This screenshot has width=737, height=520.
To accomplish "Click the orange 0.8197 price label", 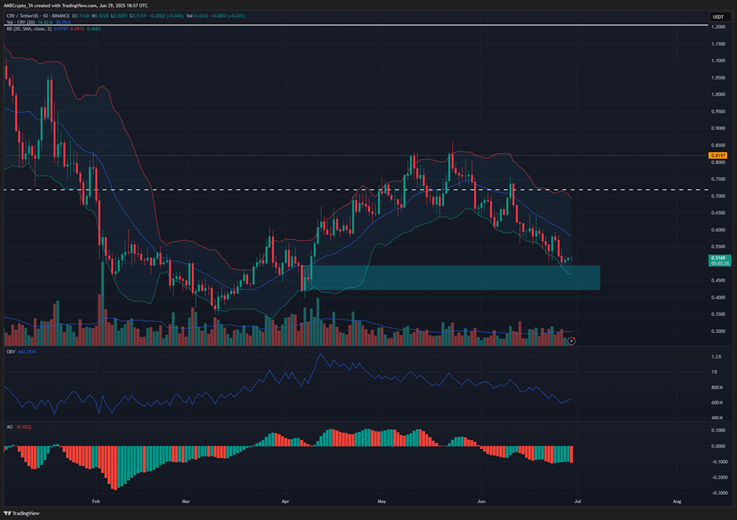I will tap(718, 155).
